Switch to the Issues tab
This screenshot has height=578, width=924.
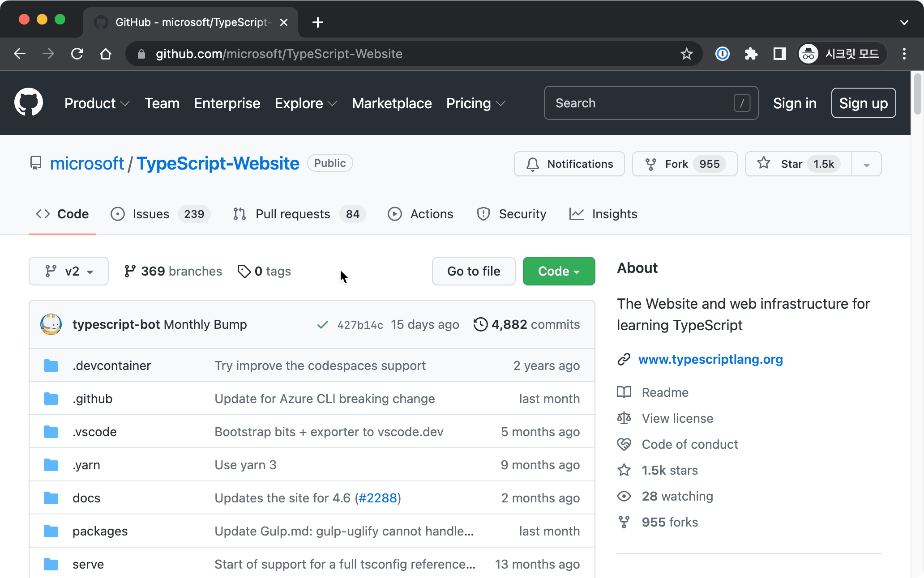pyautogui.click(x=151, y=214)
